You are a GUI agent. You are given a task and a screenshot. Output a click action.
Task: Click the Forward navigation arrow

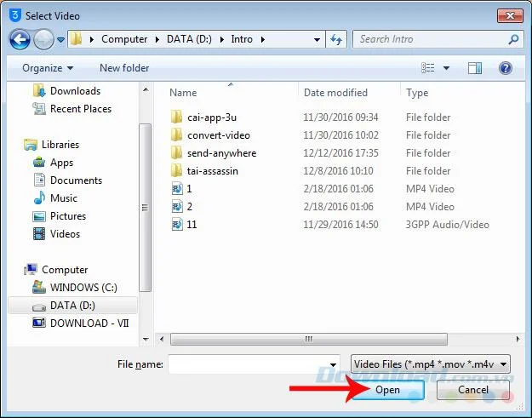point(43,39)
